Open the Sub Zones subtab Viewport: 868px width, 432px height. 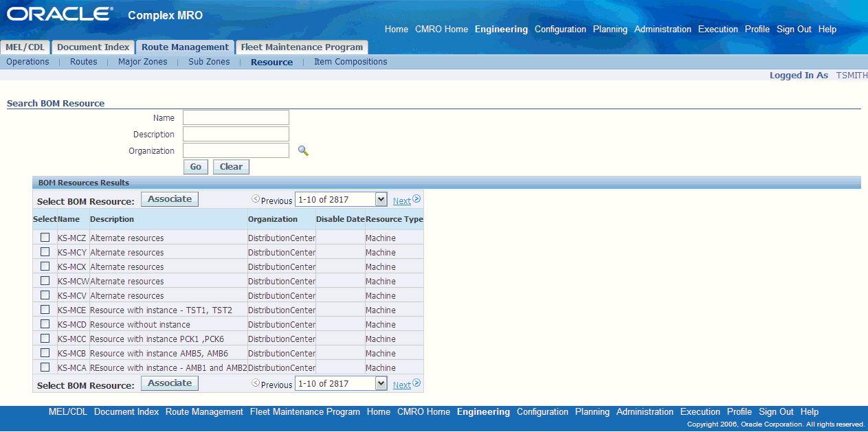coord(209,62)
